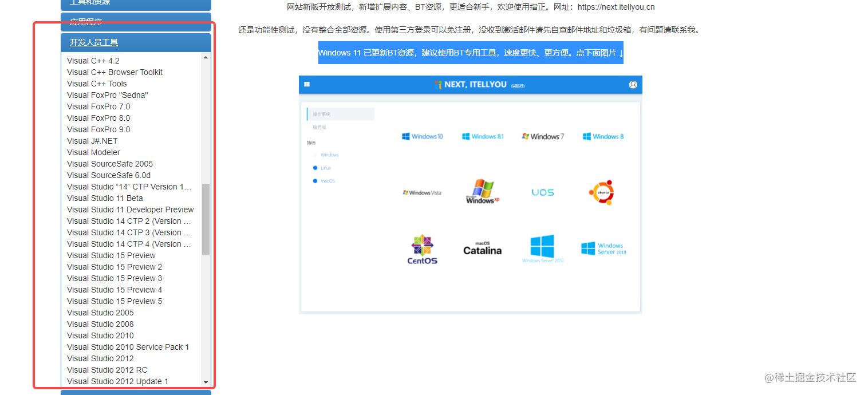The height and width of the screenshot is (395, 868).
Task: Click the UOS logo icon
Action: point(542,192)
